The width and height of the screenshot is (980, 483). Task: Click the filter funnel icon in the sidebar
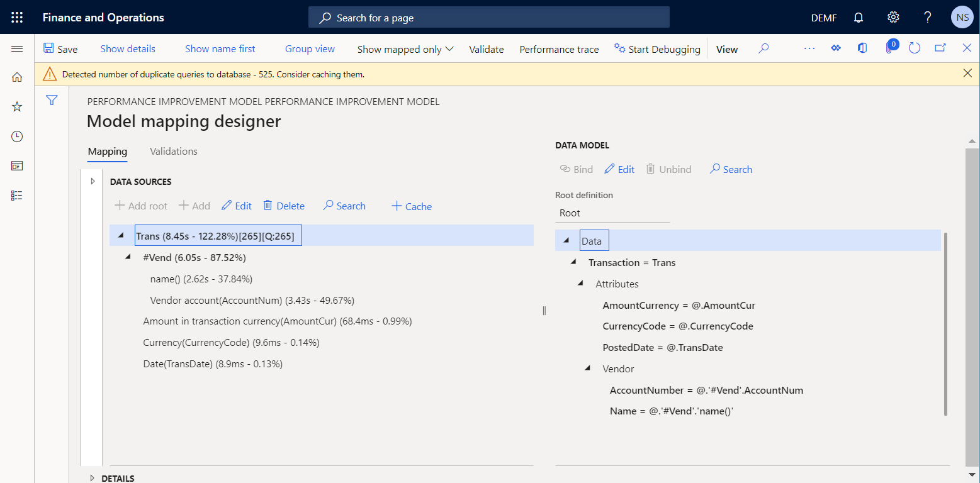click(52, 100)
